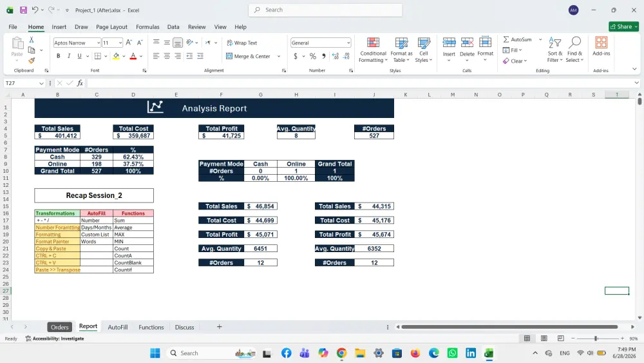The height and width of the screenshot is (363, 644).
Task: Open Format as Table gallery
Action: tap(401, 50)
